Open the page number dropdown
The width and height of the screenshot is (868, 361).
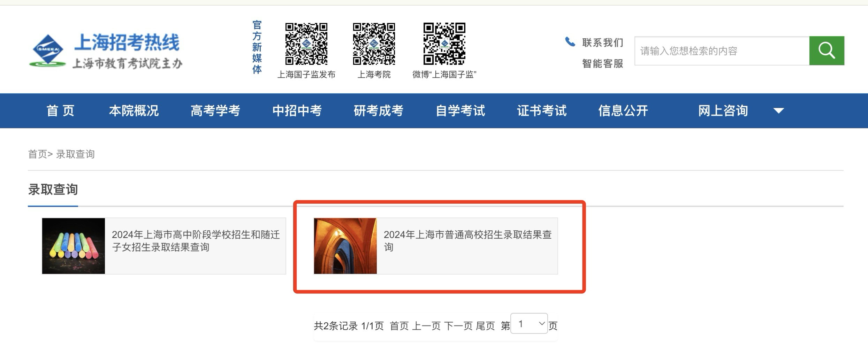[529, 324]
